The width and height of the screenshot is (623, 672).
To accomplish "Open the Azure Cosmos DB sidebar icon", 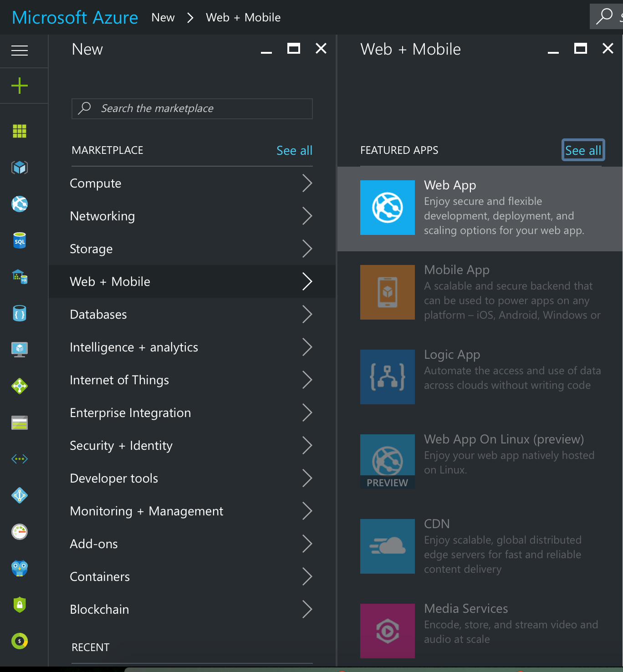I will [19, 313].
